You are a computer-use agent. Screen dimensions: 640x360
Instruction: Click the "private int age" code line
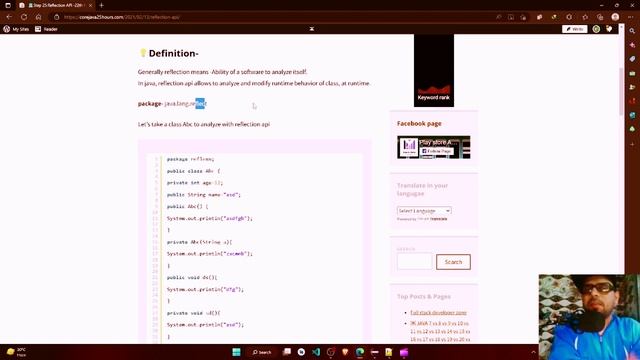pos(195,183)
